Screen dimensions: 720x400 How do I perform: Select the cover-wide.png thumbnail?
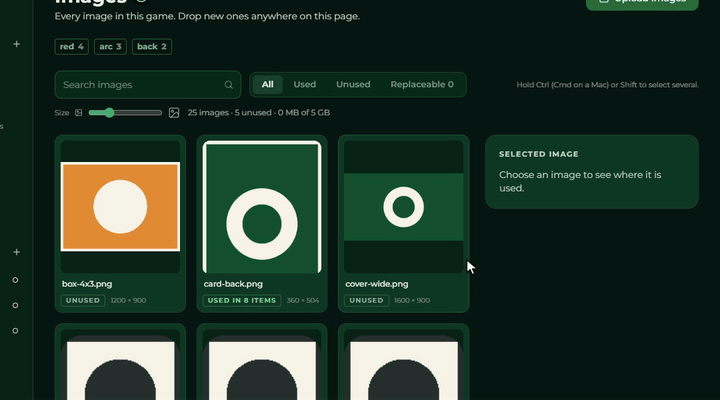404,207
